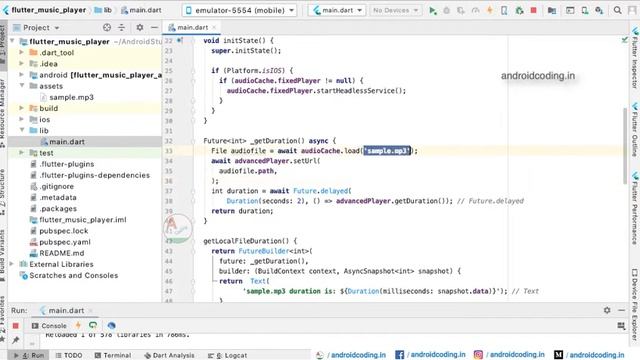Collapse the flutter_music_player root folder
640x360 pixels.
(x=13, y=41)
